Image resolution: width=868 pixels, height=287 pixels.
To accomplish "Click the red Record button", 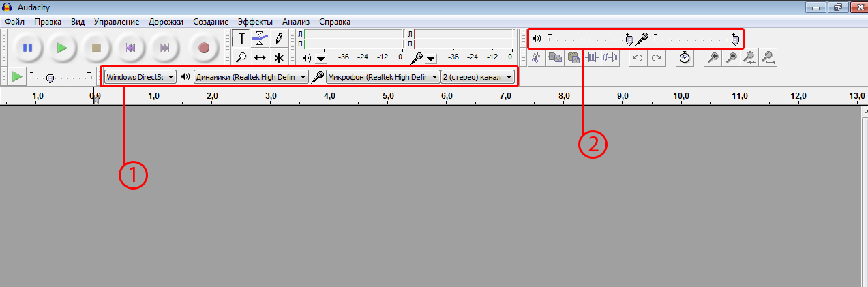I will [x=203, y=48].
